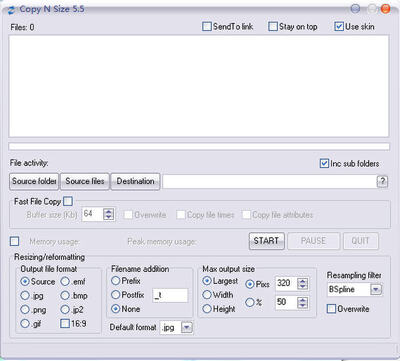Viewport: 400px width, 361px height.
Task: Select the Pixs size unit radio
Action: coord(250,284)
